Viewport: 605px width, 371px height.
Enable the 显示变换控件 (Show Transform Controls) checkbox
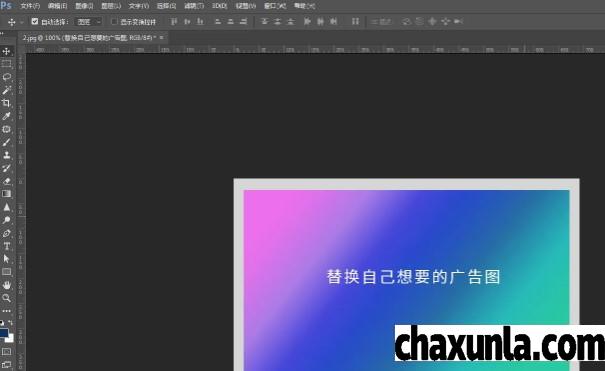pyautogui.click(x=114, y=22)
